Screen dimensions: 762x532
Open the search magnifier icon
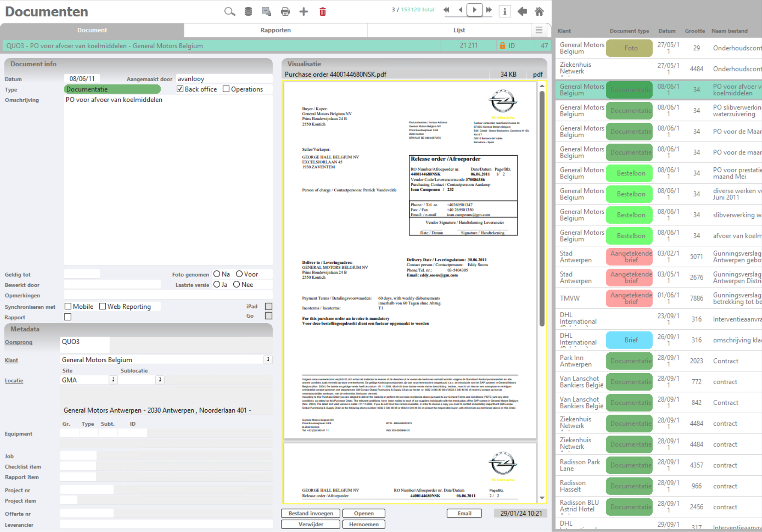tap(230, 12)
